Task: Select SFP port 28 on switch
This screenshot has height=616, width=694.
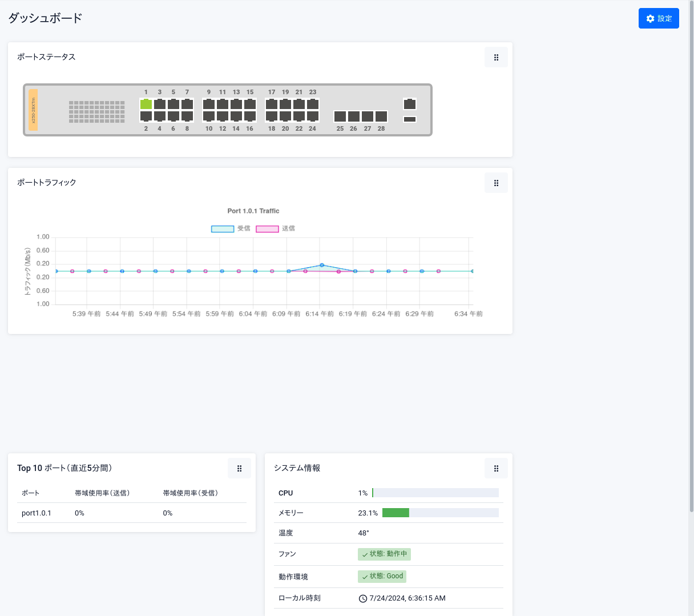Action: (381, 116)
